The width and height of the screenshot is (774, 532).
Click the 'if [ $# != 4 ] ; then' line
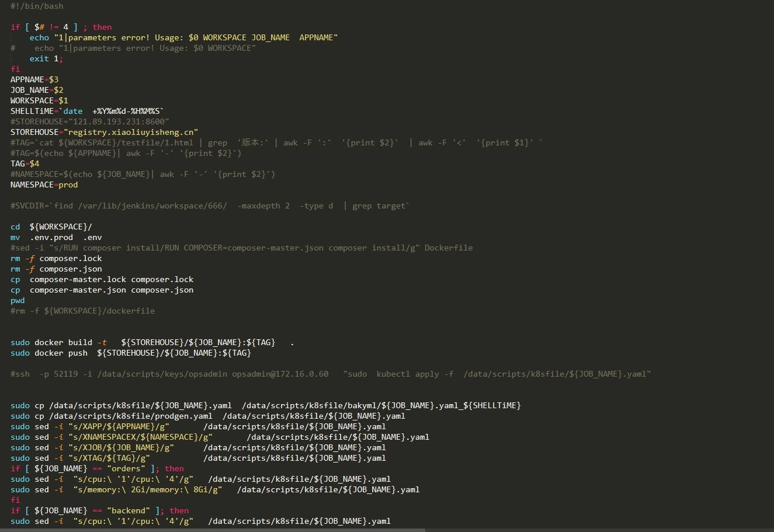pyautogui.click(x=61, y=27)
